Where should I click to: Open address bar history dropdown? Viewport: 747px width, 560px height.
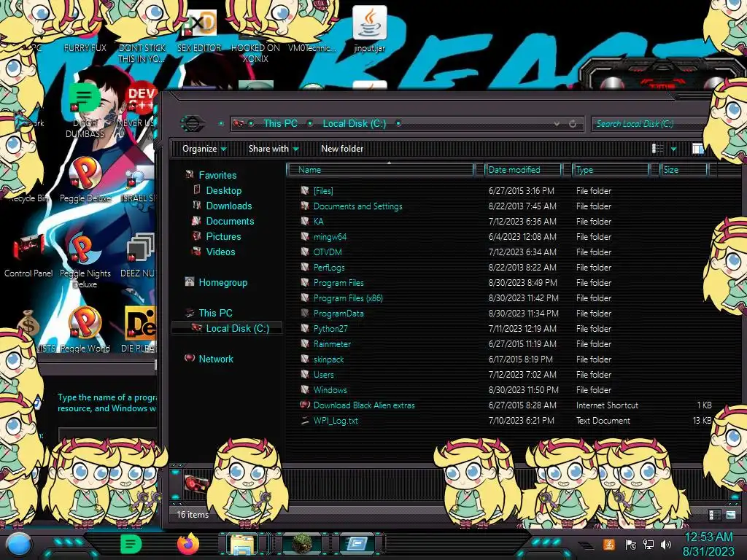coord(557,124)
